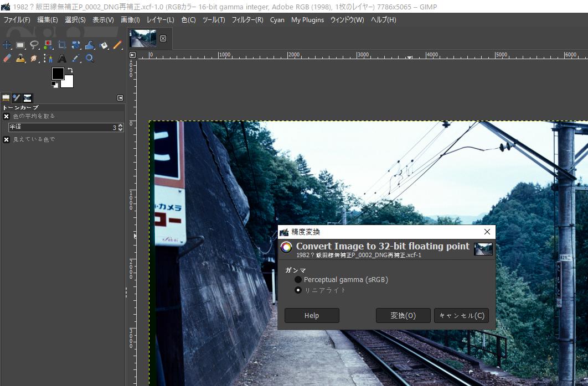Open the ファイル(F) menu
The image size is (588, 386).
pos(17,20)
